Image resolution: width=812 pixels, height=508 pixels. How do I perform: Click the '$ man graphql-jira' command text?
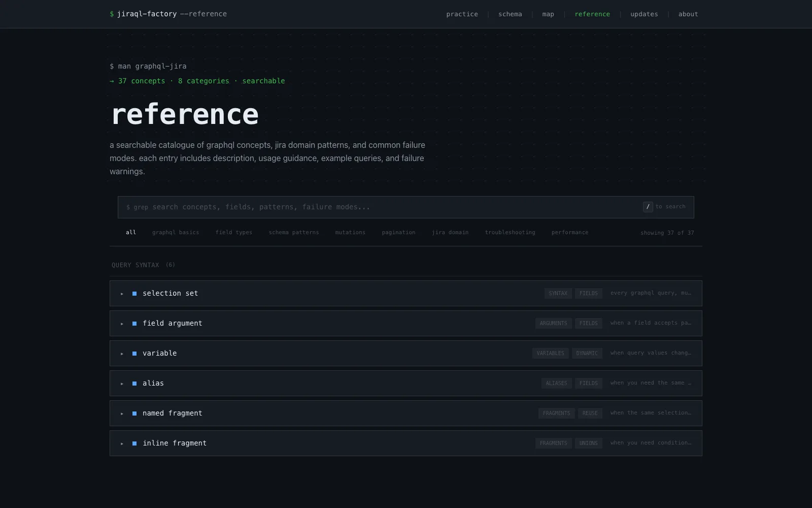(148, 66)
